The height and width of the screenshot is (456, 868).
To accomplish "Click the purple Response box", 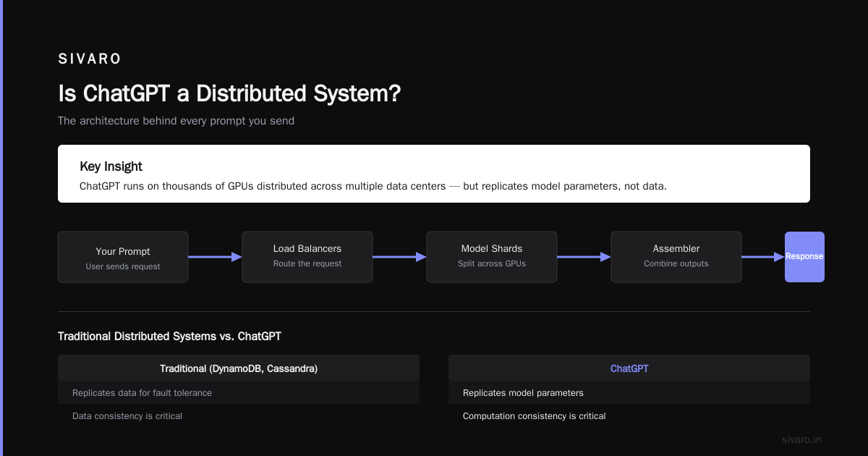I will click(x=804, y=257).
